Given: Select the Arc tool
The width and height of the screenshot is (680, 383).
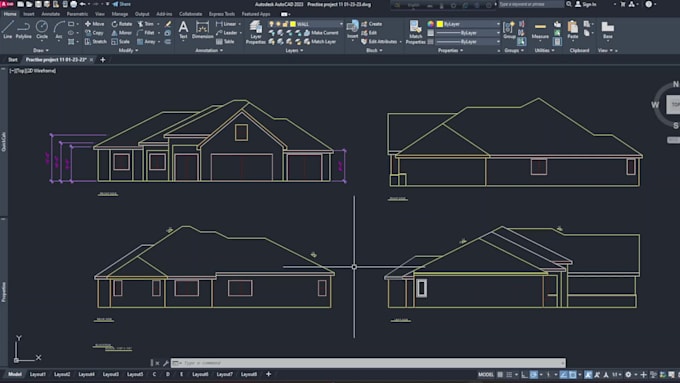Looking at the screenshot, I should (x=59, y=29).
